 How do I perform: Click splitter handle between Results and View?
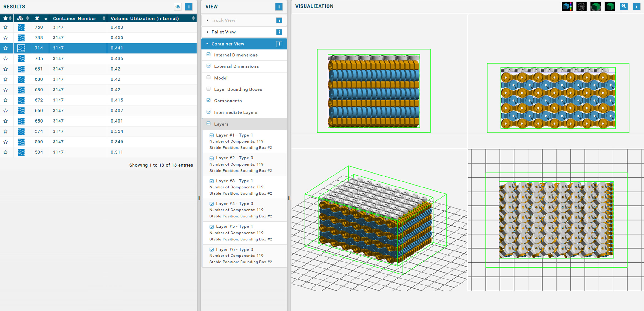click(x=199, y=198)
